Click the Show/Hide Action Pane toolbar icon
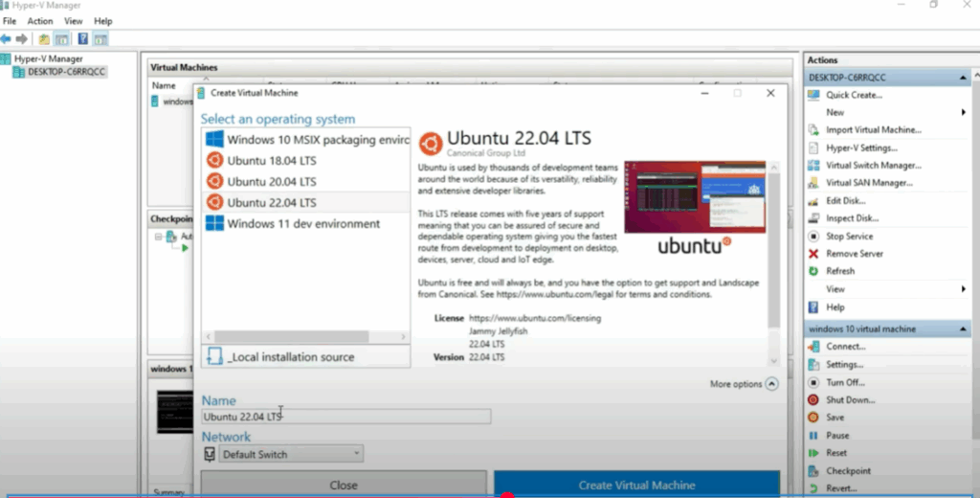The image size is (980, 498). [100, 39]
